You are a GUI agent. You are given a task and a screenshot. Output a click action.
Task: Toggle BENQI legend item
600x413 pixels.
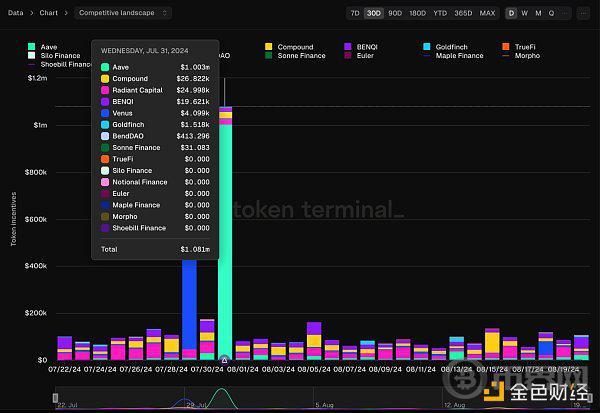[x=347, y=47]
